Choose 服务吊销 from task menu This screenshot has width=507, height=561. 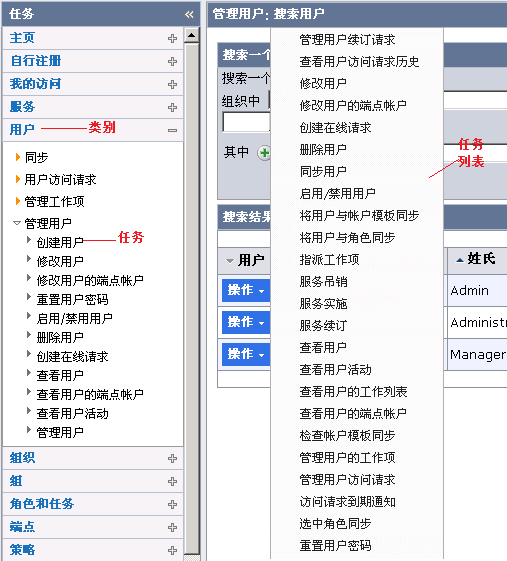[323, 282]
